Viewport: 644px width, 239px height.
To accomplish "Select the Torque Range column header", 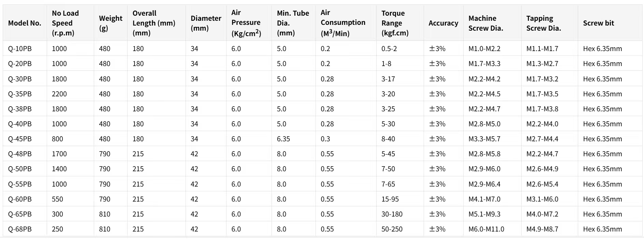I will (395, 23).
